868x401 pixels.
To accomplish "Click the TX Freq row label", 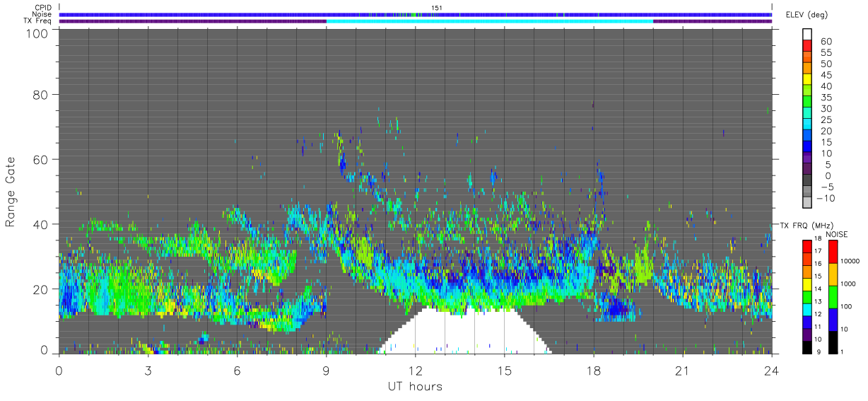I will [39, 21].
